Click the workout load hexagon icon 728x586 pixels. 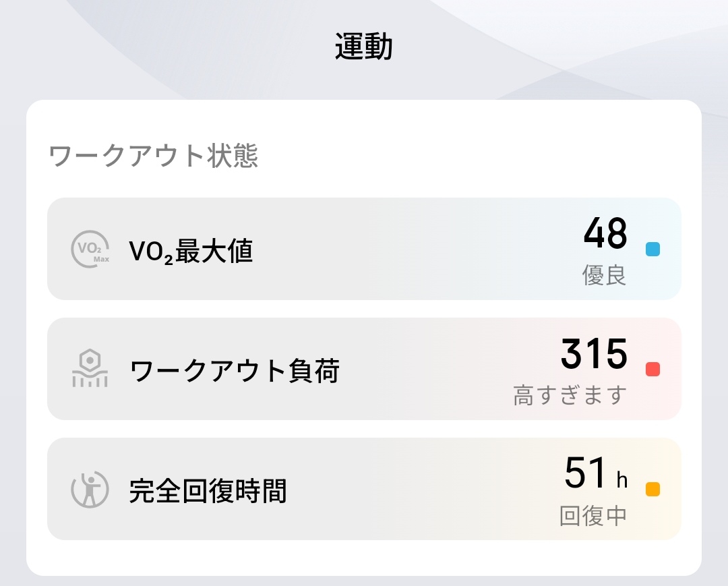pos(90,369)
